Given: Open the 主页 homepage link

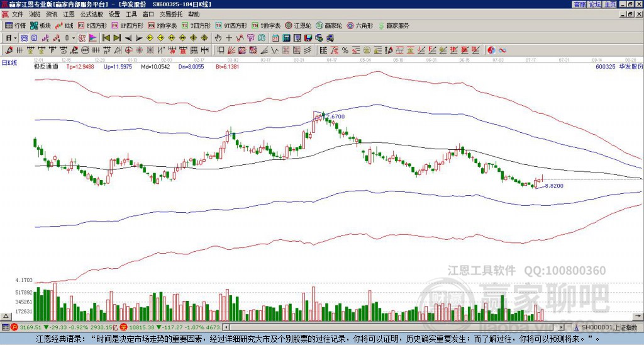Looking at the screenshot, I should [x=610, y=4].
